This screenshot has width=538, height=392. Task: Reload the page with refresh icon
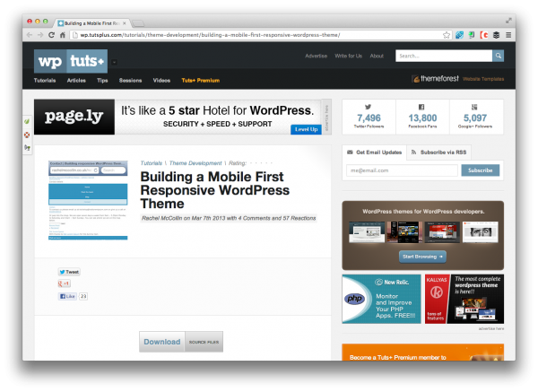tap(51, 35)
